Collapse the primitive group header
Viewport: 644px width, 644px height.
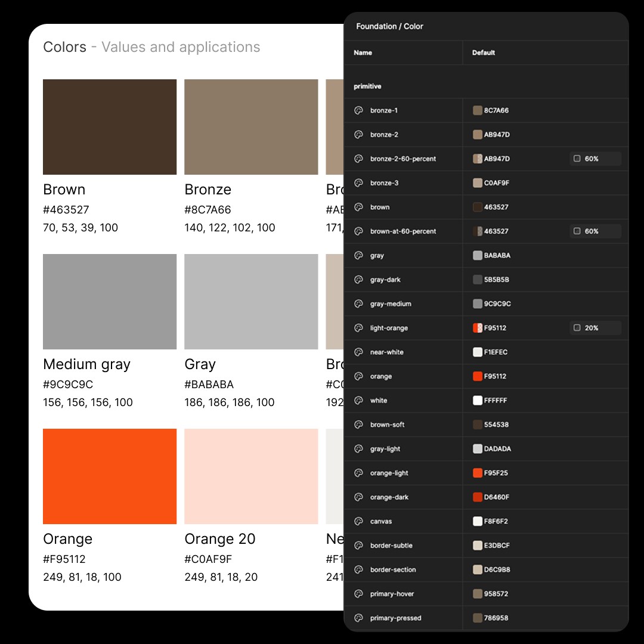tap(367, 86)
